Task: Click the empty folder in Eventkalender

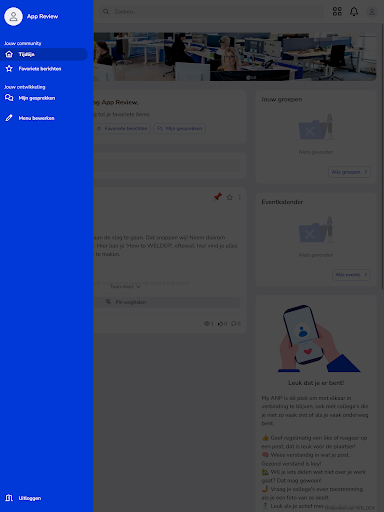Action: pyautogui.click(x=316, y=230)
